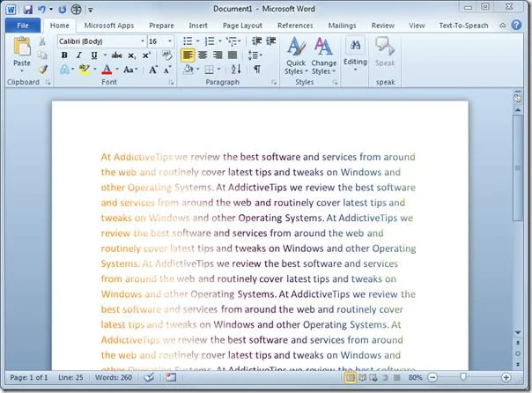This screenshot has height=393, width=532.
Task: Open the Text-To-Speach tab
Action: 463,26
